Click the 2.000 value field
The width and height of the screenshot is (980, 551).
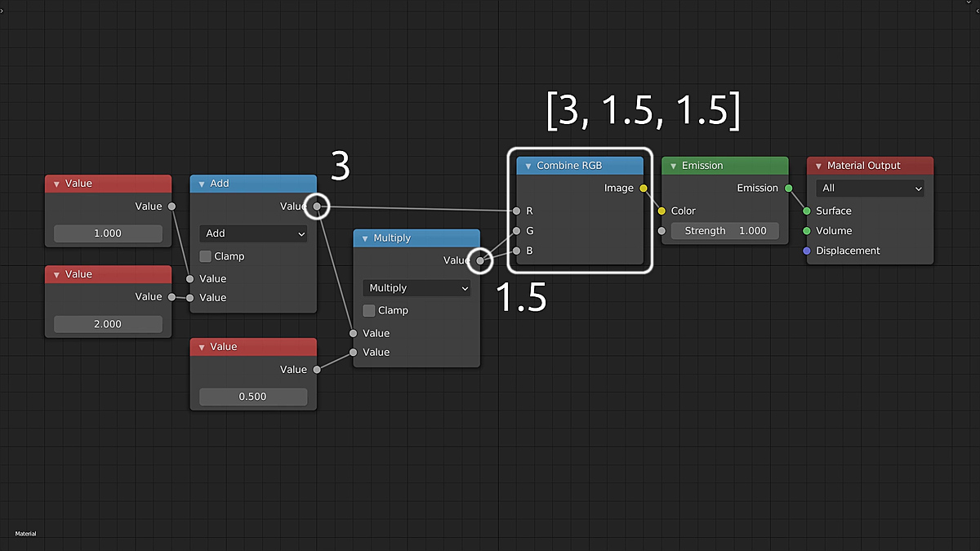click(x=108, y=324)
